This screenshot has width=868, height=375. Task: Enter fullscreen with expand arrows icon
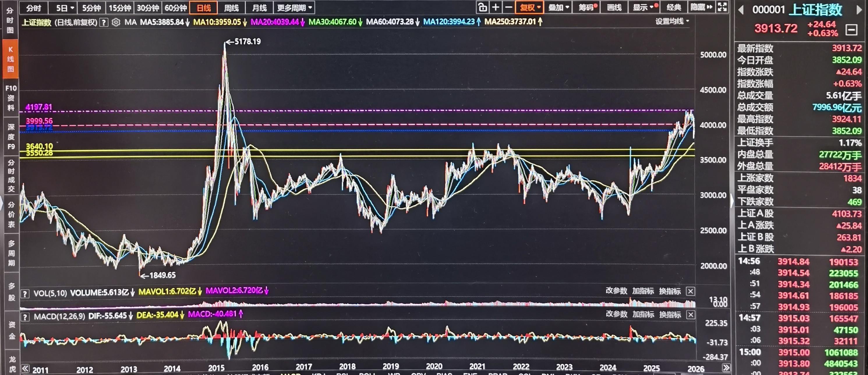(x=722, y=7)
